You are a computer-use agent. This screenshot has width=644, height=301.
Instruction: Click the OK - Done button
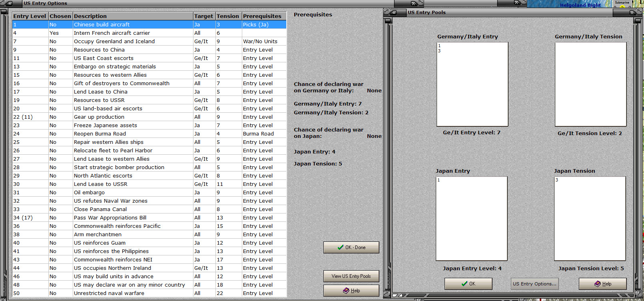pos(351,247)
